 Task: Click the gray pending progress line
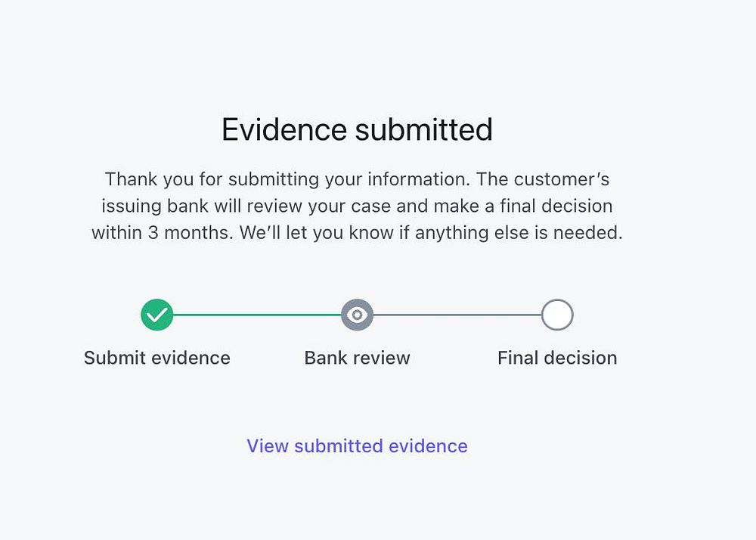tap(457, 315)
